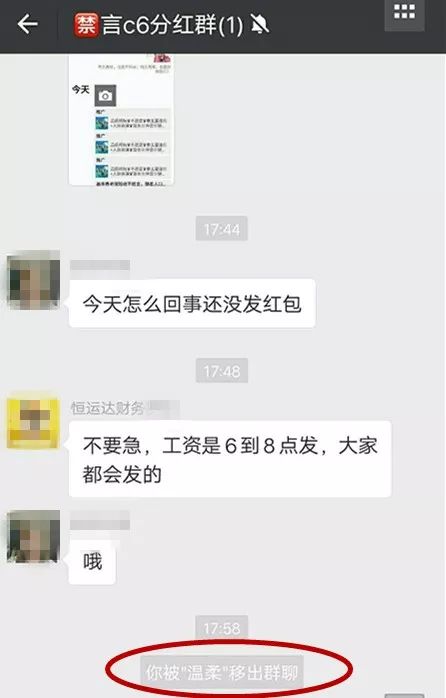
Task: Tap the back arrow in the header
Action: (27, 24)
